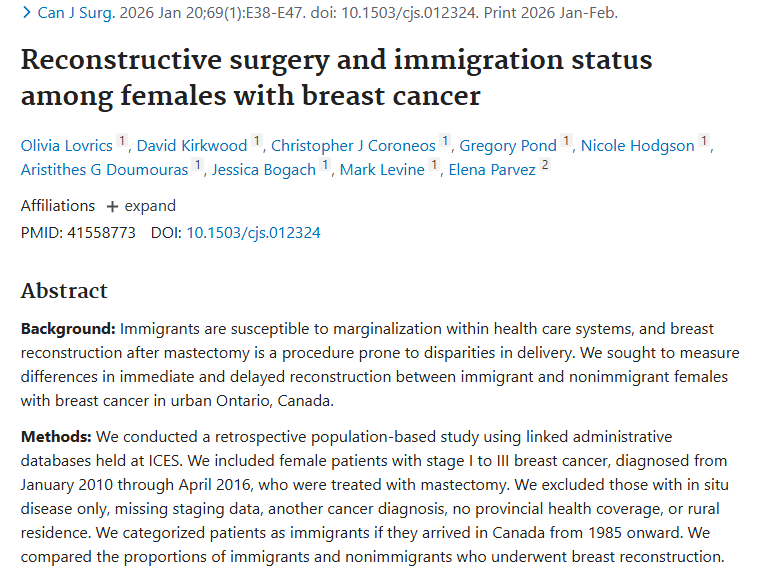Viewport: 760px width, 570px height.
Task: Click affiliation superscript 1 after Olivia Lovrics
Action: [x=122, y=142]
